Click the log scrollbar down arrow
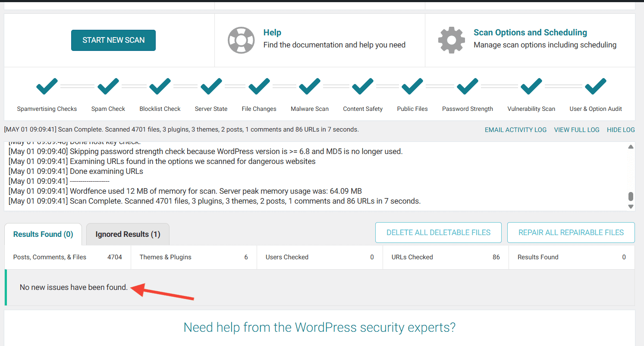This screenshot has height=346, width=644. 631,207
